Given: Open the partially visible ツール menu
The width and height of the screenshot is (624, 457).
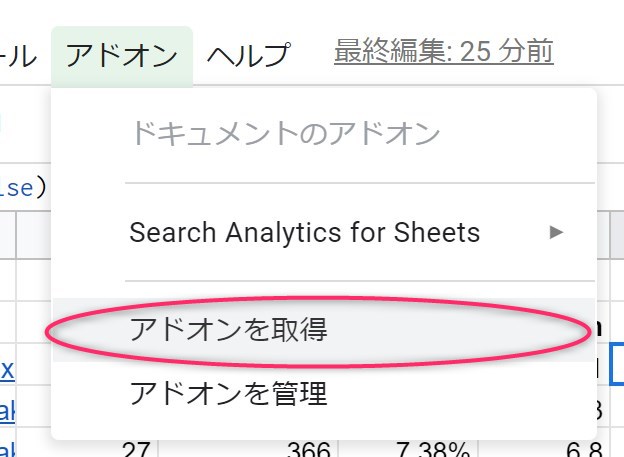Looking at the screenshot, I should (x=18, y=54).
